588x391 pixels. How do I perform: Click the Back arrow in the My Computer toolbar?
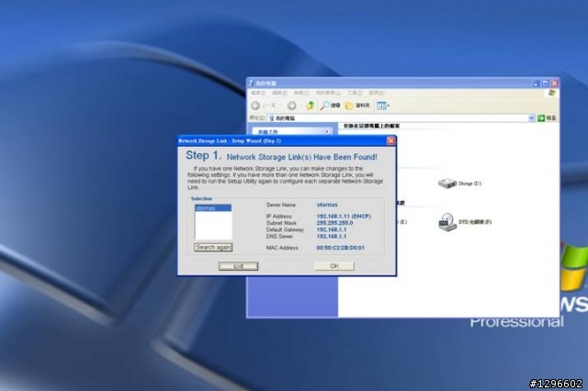tap(255, 106)
